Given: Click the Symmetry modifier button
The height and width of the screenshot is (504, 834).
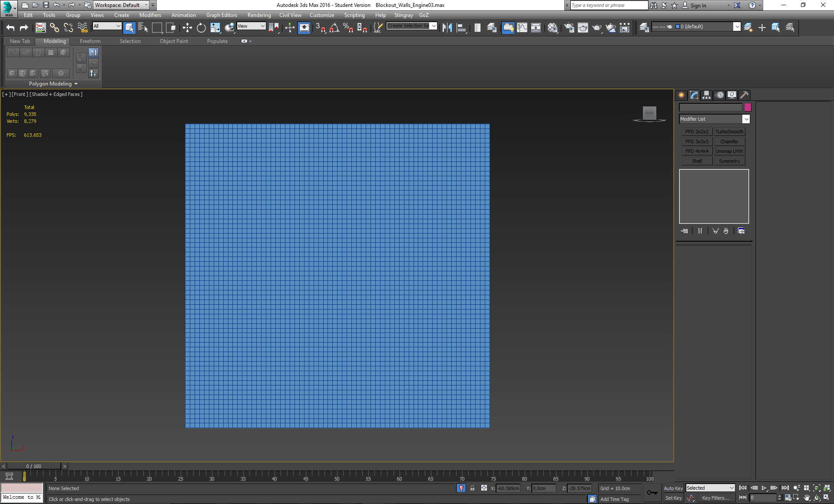Looking at the screenshot, I should [729, 161].
